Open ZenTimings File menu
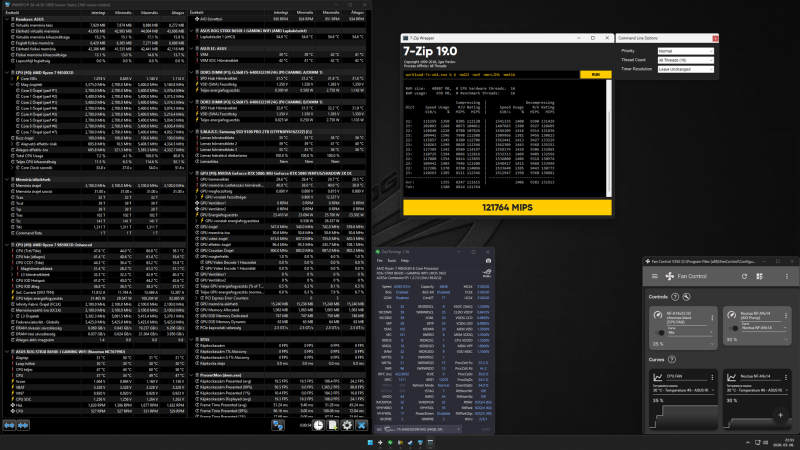The width and height of the screenshot is (800, 450). tap(380, 261)
